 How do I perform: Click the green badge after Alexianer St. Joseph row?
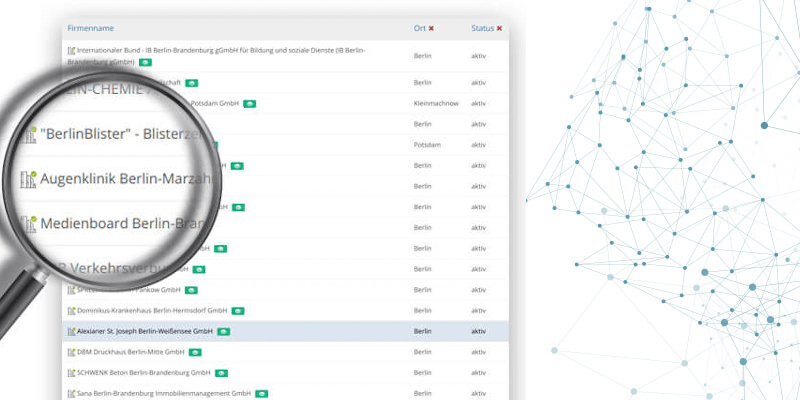coord(223,332)
